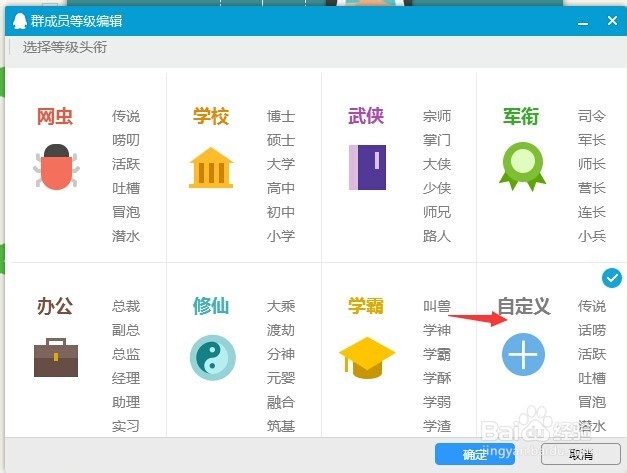Click 筑基 title under 修仙
Image resolution: width=627 pixels, height=473 pixels.
(x=281, y=426)
